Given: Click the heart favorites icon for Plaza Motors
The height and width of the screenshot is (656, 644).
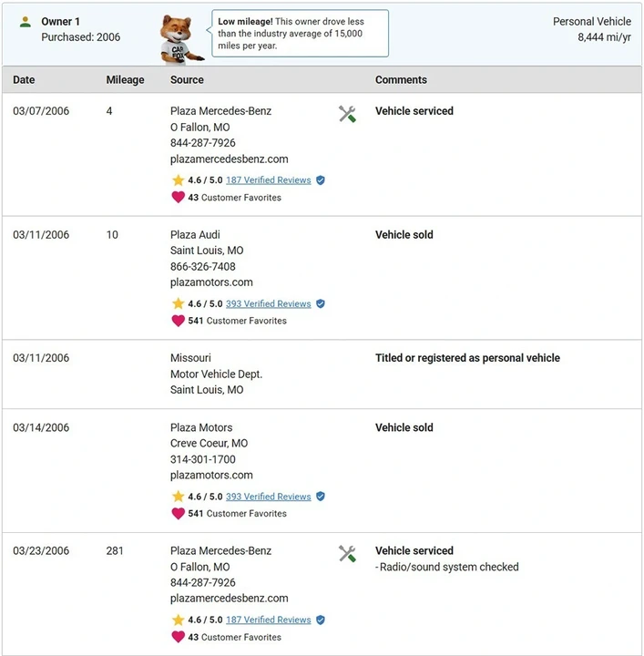Looking at the screenshot, I should [x=179, y=513].
